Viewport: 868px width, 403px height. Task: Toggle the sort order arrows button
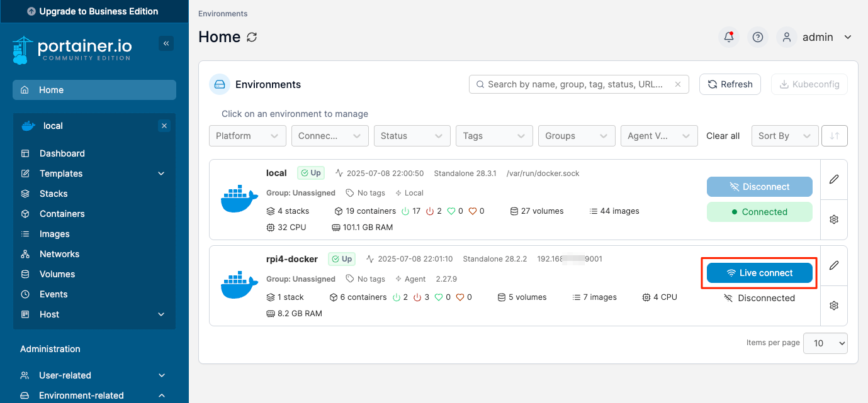pos(835,136)
